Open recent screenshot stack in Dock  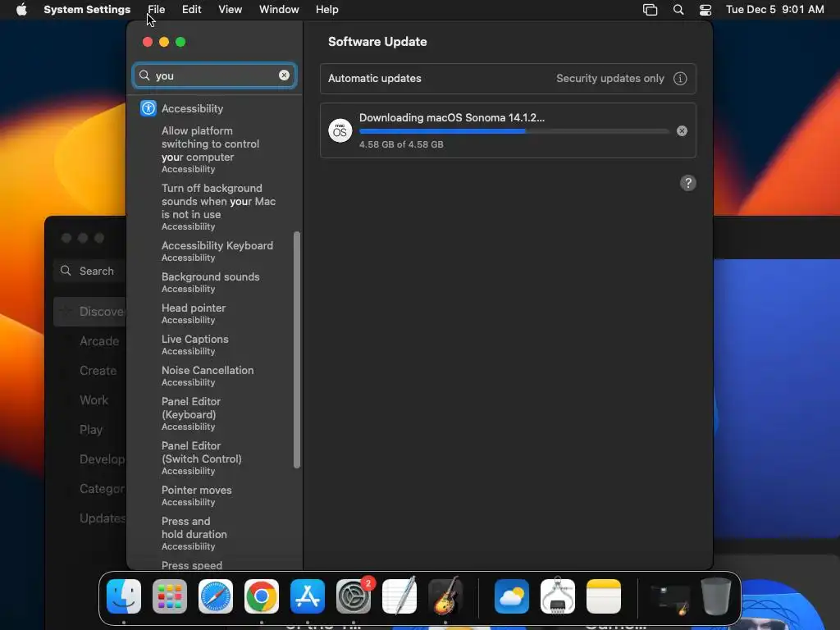[669, 599]
